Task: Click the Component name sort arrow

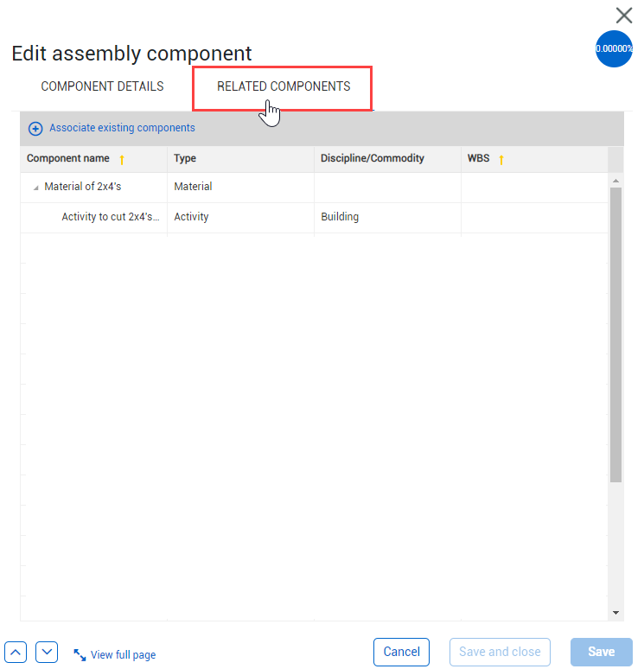Action: (122, 159)
